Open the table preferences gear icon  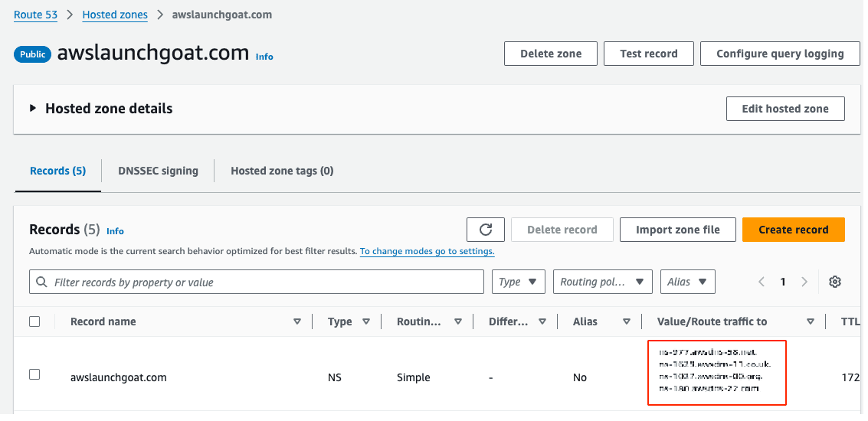point(835,282)
